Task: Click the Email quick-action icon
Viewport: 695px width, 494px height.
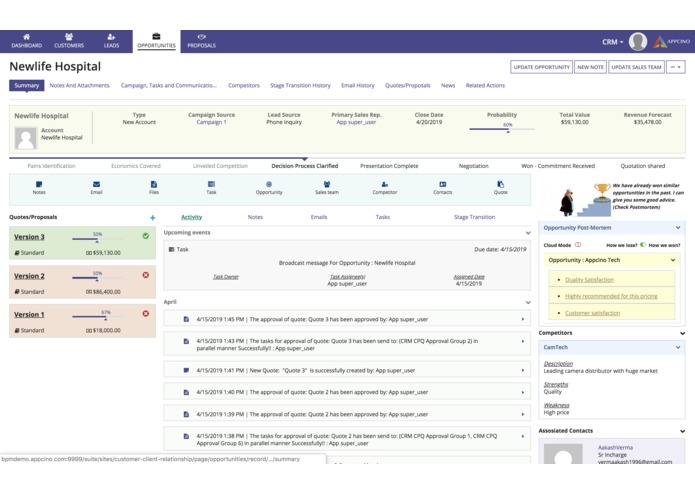Action: pos(96,184)
